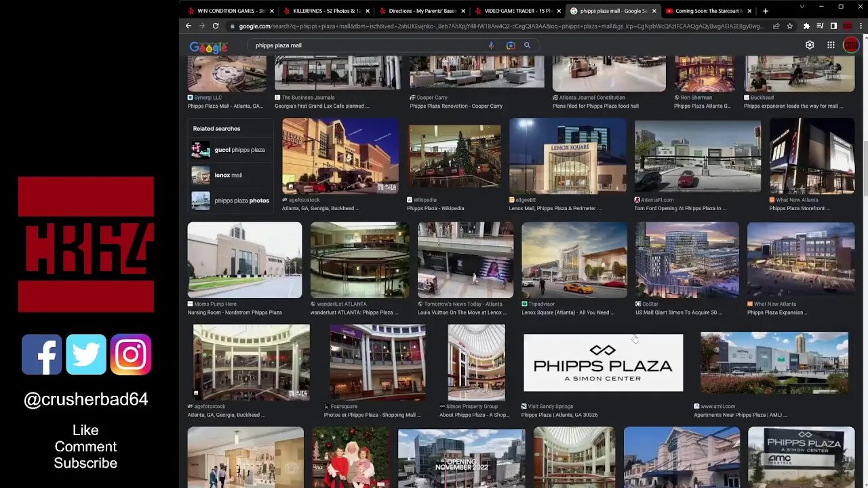Open the Wikipedia Christmas tree mall thumbnail
This screenshot has width=868, height=488.
coord(454,157)
